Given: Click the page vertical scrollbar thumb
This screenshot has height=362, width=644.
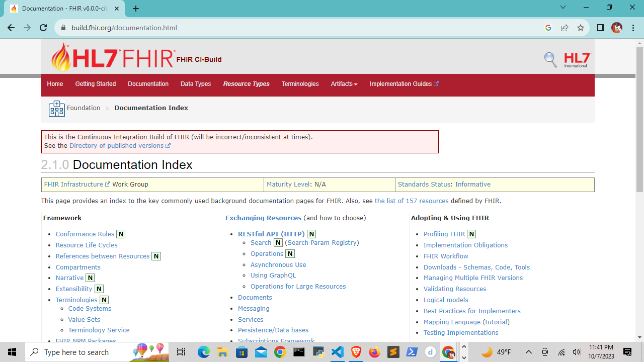Looking at the screenshot, I should tap(639, 120).
